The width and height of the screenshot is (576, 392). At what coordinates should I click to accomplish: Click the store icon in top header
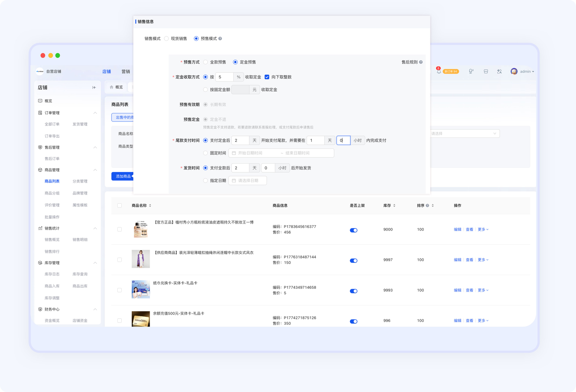click(486, 72)
